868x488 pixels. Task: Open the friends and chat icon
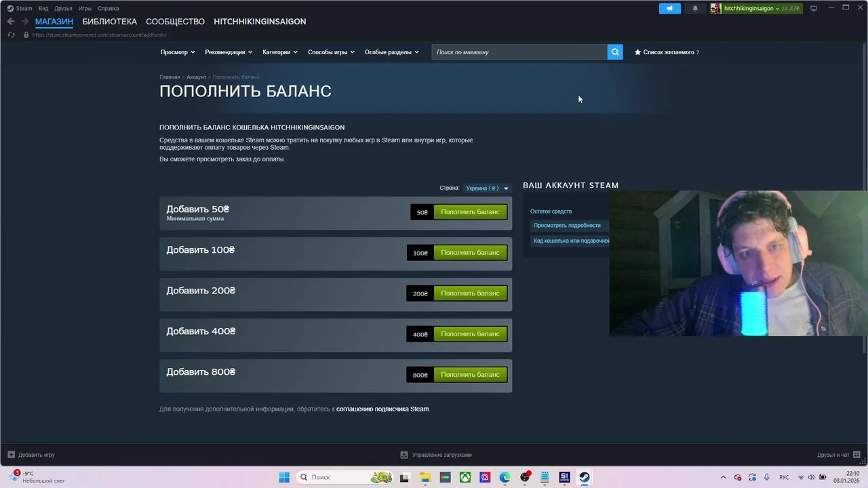tap(856, 455)
